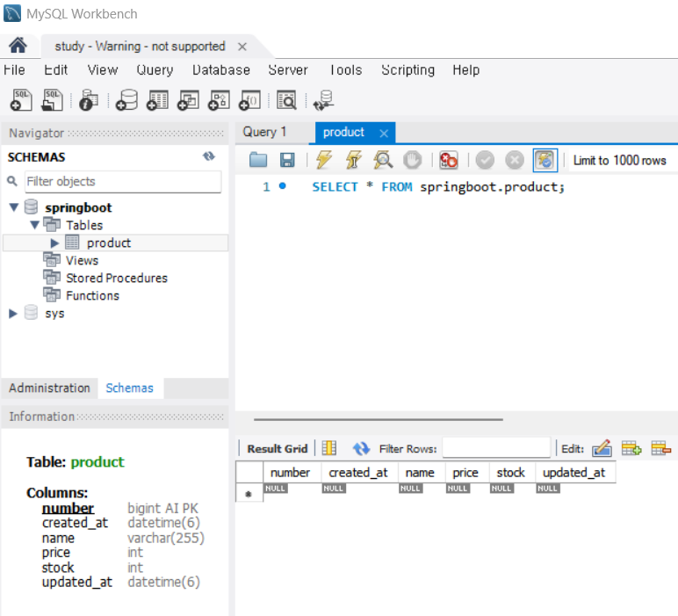
Task: Open the View menu
Action: (103, 69)
